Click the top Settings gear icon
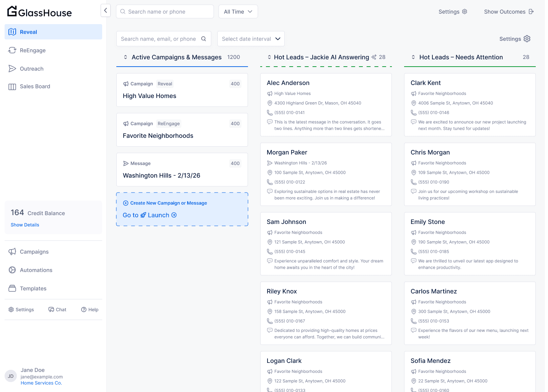This screenshot has height=392, width=548. pyautogui.click(x=465, y=11)
